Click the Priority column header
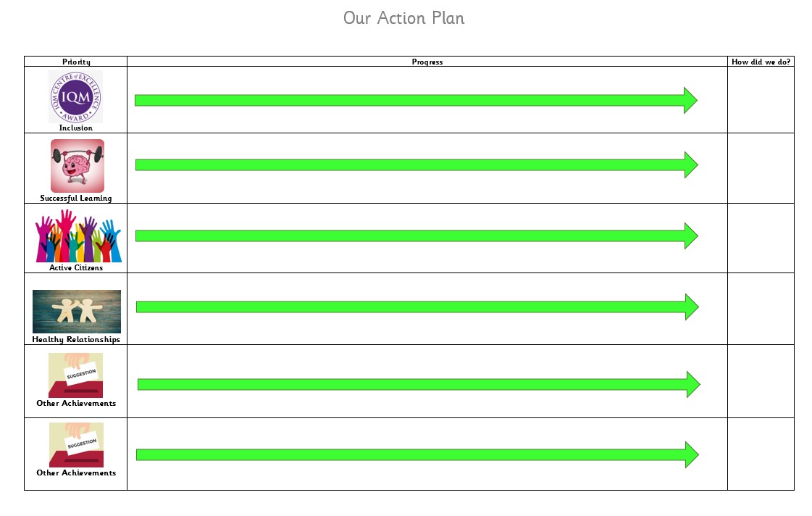 pos(76,62)
